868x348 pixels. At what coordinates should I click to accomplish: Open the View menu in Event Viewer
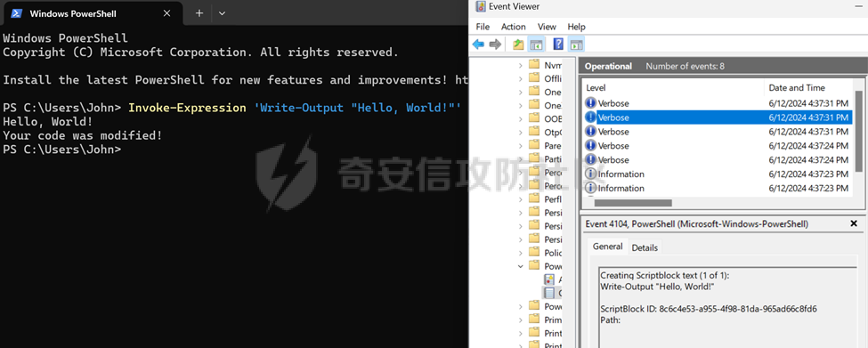click(x=547, y=27)
